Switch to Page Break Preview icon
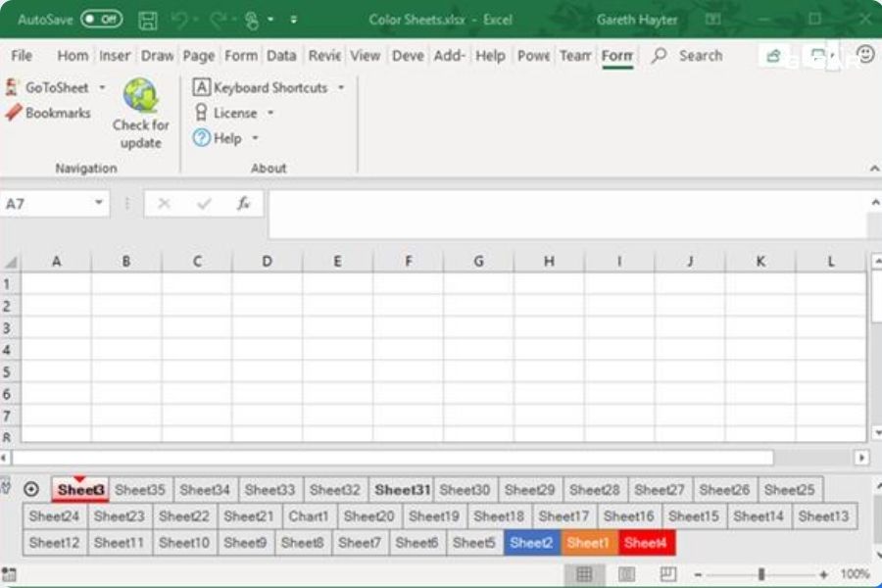Viewport: 882px width, 588px height. 667,574
